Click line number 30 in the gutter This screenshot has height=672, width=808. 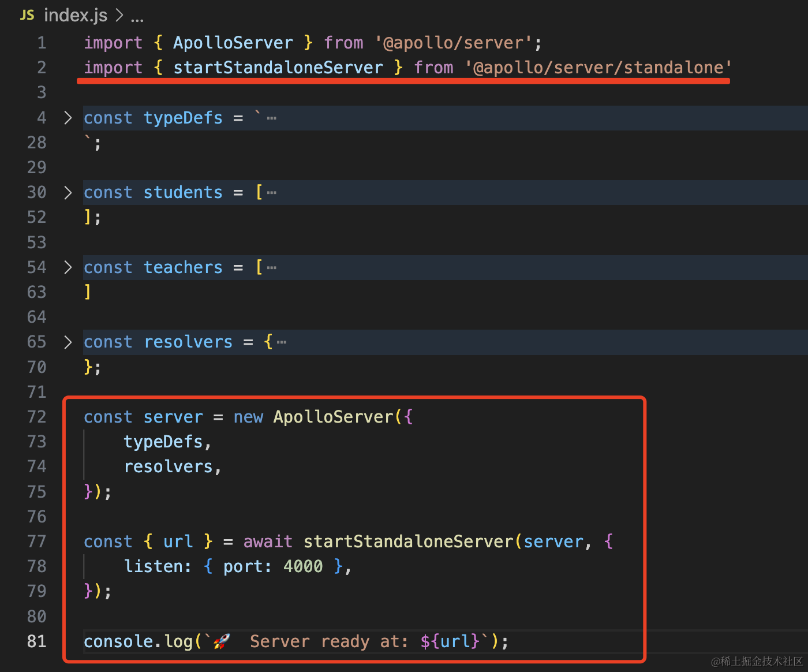click(x=36, y=192)
